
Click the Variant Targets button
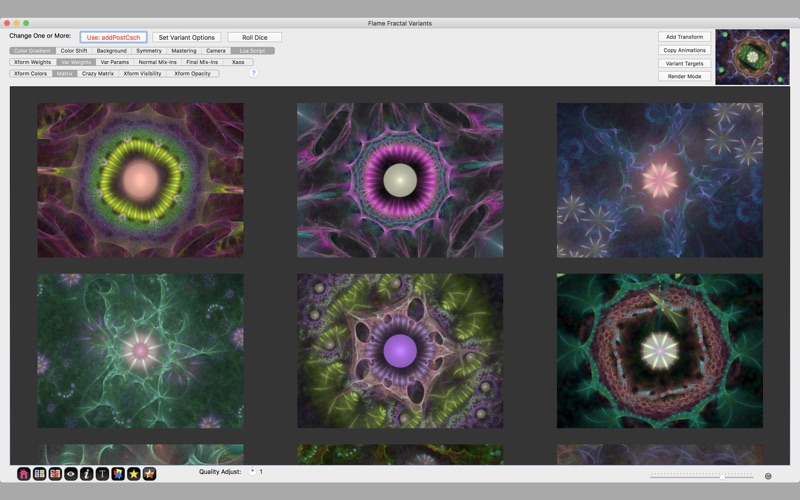point(684,63)
